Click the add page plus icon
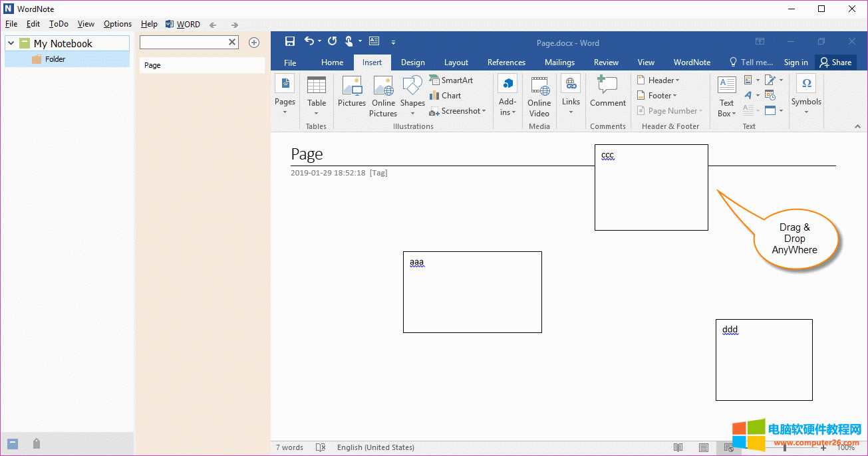This screenshot has height=456, width=868. (253, 43)
